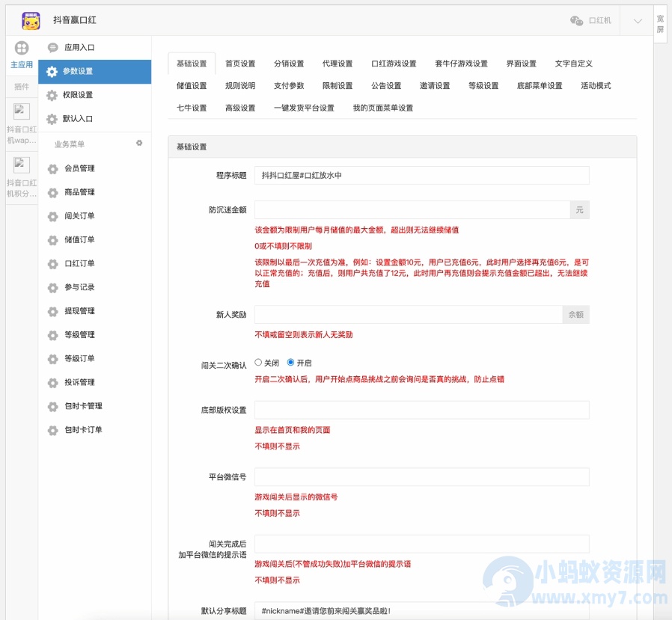Open 提现管理 menu link
The height and width of the screenshot is (620, 672).
coord(80,311)
